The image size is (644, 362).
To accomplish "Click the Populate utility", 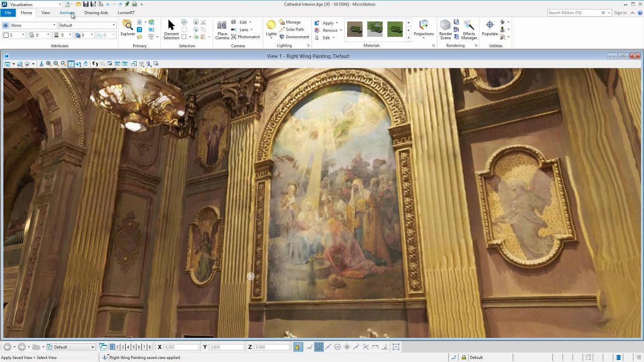I will coord(490,28).
